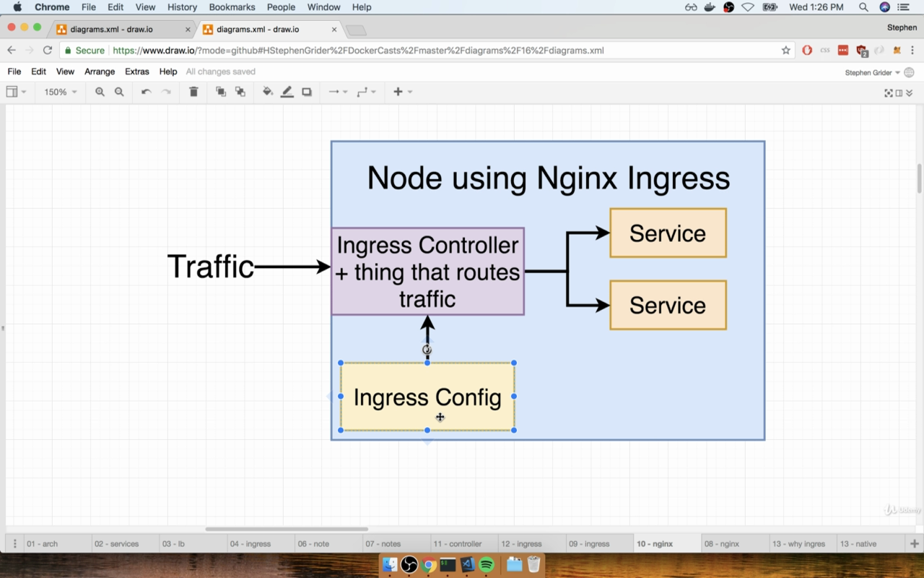Screen dimensions: 924x578
Task: Select the Traffic text label
Action: coord(211,267)
